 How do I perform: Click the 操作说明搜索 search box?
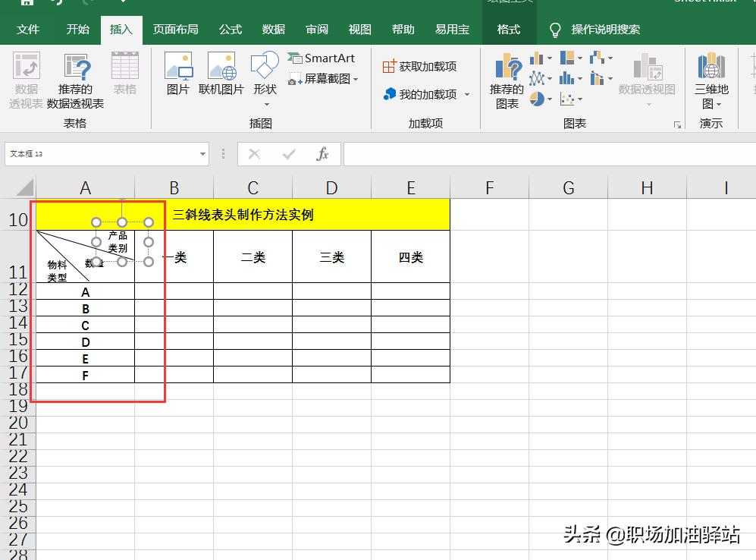[x=607, y=30]
